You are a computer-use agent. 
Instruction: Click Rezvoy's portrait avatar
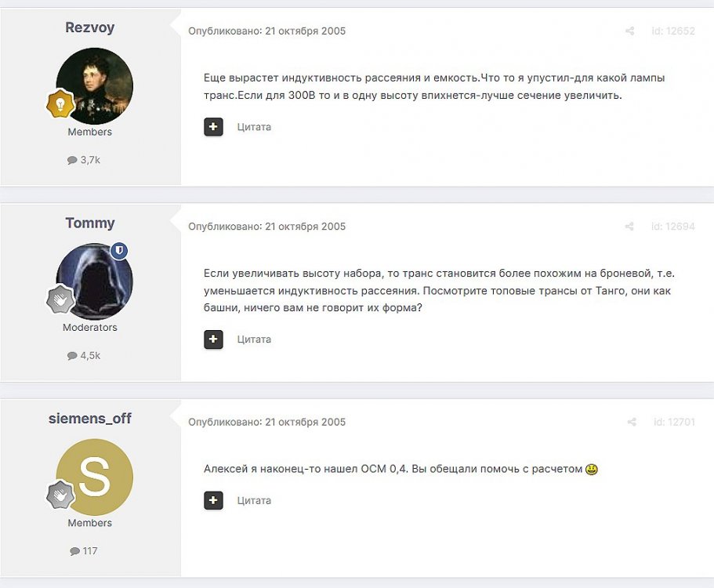click(x=95, y=85)
